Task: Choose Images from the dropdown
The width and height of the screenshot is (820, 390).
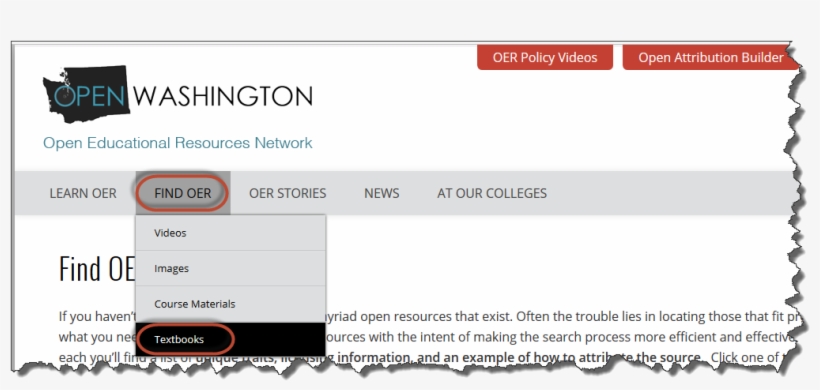Action: (x=231, y=268)
